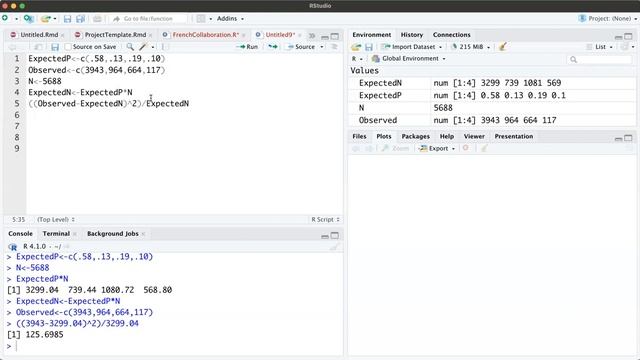Click the Find/Replace magnifier icon
The width and height of the screenshot is (640, 360).
click(130, 47)
